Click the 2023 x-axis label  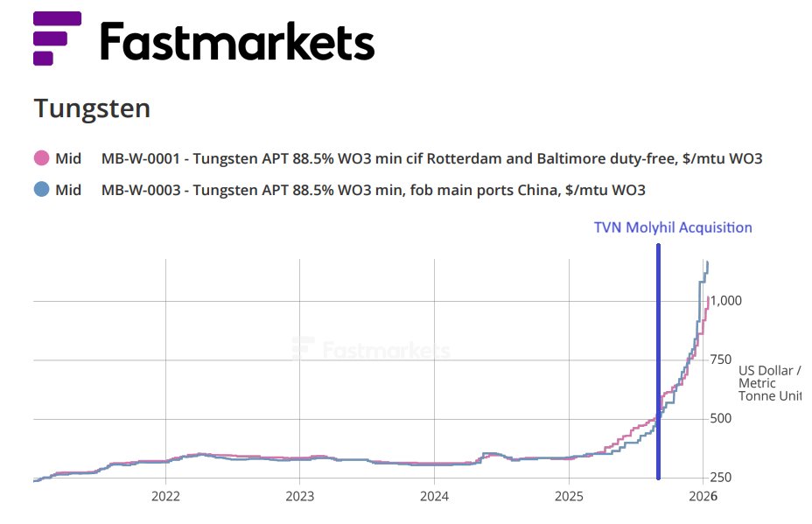tap(300, 496)
